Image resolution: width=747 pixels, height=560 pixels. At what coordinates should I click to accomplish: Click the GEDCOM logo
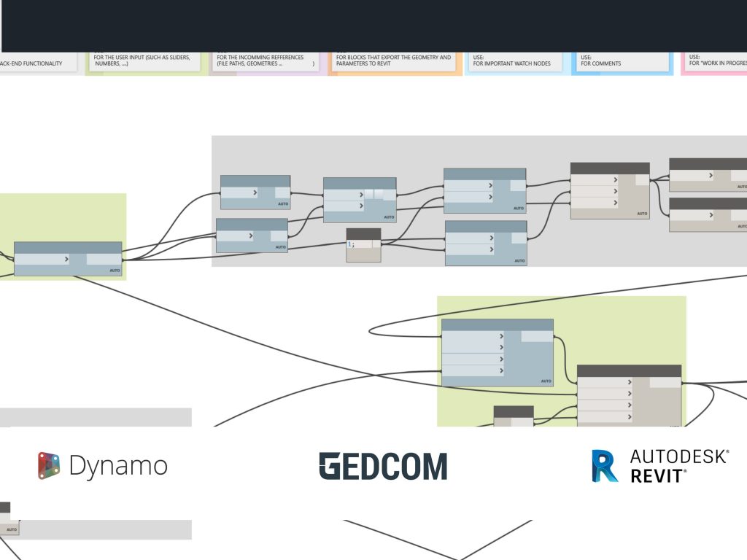[x=383, y=467]
